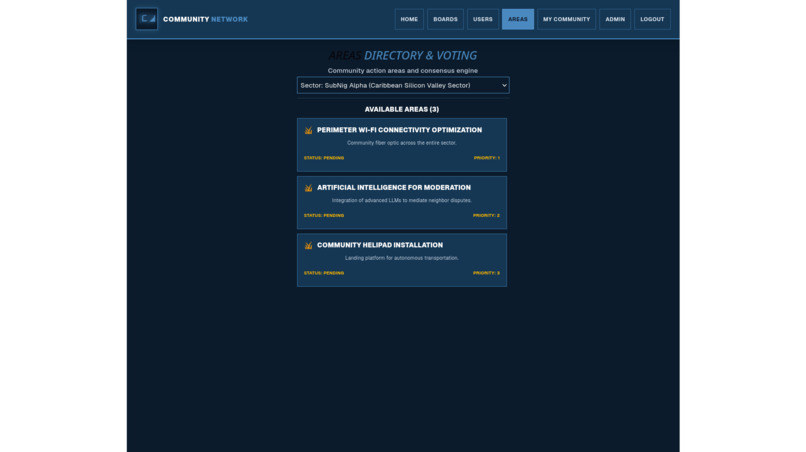Click 'Landing platform for autonomous transportation.' text
The width and height of the screenshot is (806, 452).
tap(401, 258)
